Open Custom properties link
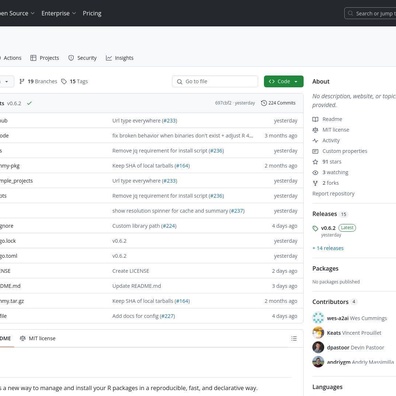Screen dimensions: 396x396 (x=345, y=151)
